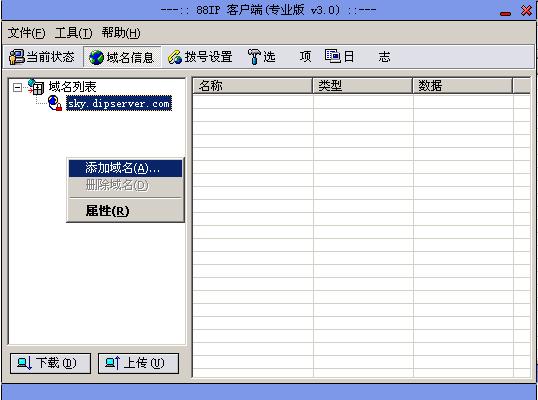
Task: Open 拨号设置 dial-up settings icon
Action: click(x=175, y=57)
